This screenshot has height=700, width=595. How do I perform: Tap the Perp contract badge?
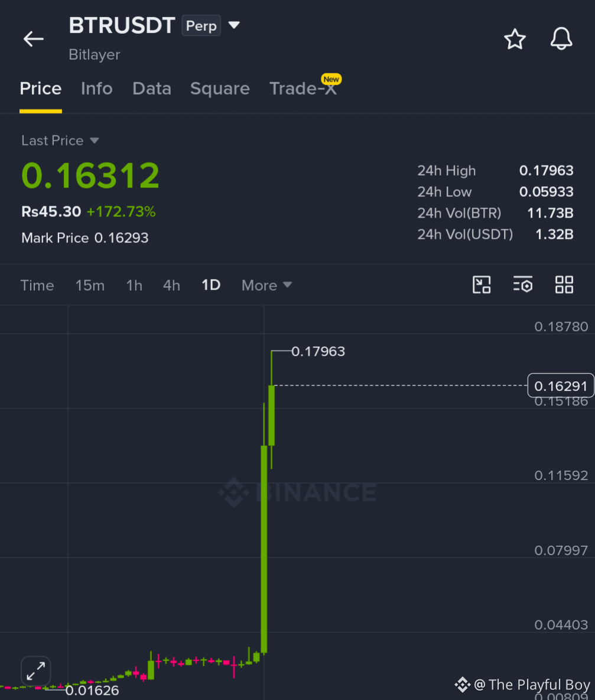point(201,26)
